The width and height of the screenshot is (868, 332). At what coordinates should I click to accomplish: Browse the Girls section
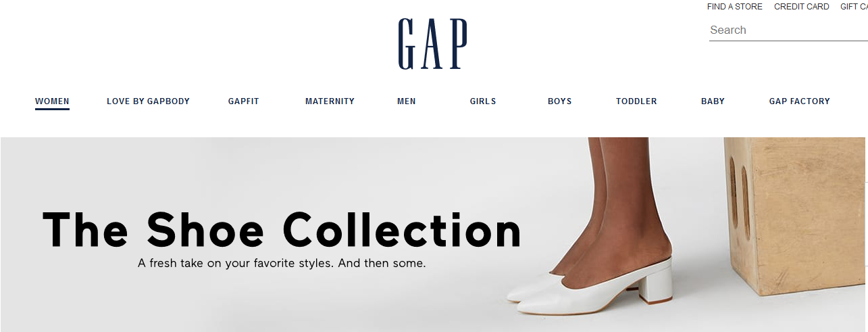point(483,101)
